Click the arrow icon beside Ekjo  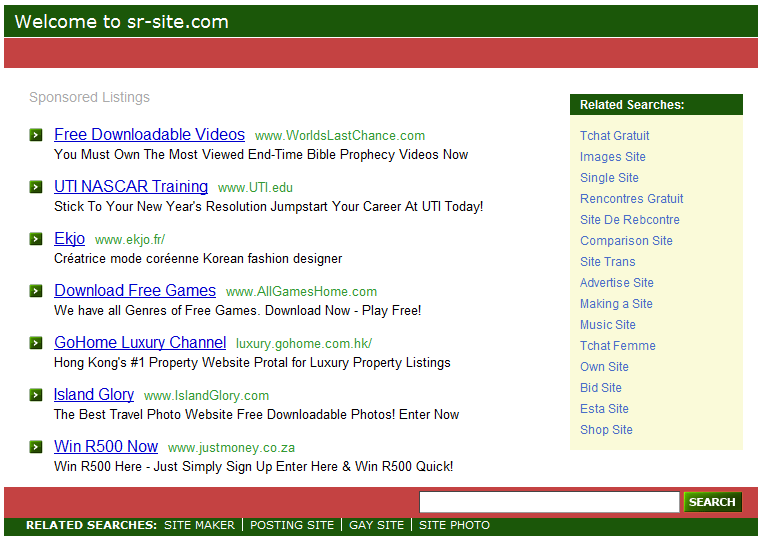[36, 239]
